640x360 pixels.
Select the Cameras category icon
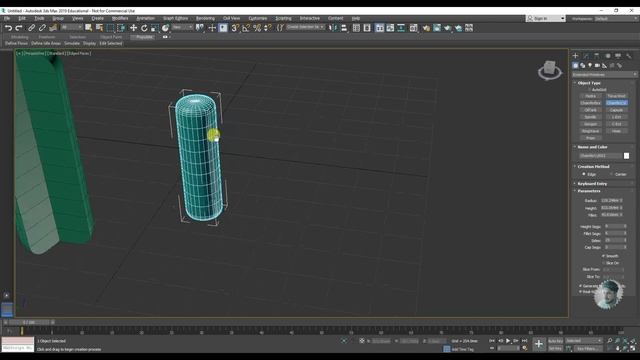[x=597, y=65]
